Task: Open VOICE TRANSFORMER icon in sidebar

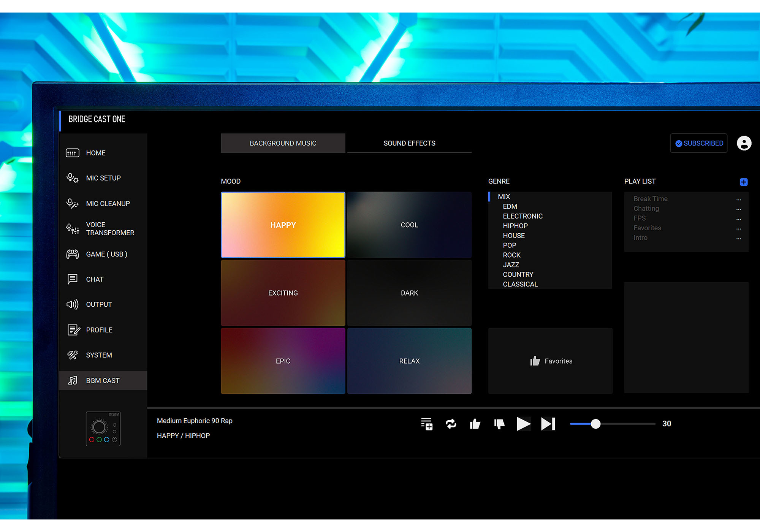Action: pyautogui.click(x=72, y=229)
